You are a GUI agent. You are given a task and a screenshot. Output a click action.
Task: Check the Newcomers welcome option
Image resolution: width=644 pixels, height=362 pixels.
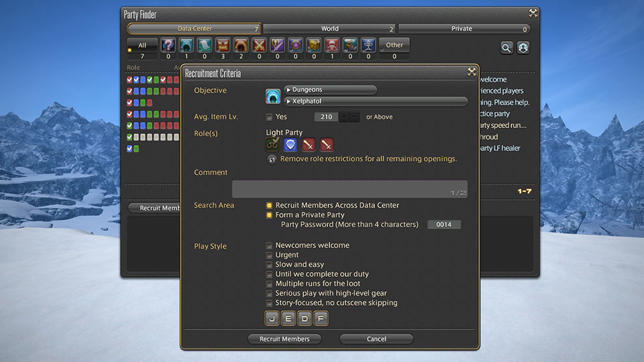[269, 246]
